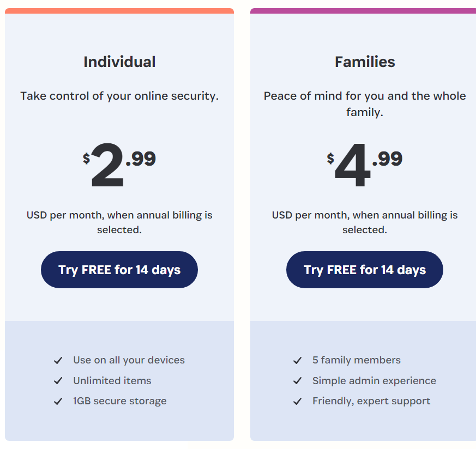Click the checkmark beside Simple admin experience
The height and width of the screenshot is (449, 476).
pyautogui.click(x=298, y=380)
